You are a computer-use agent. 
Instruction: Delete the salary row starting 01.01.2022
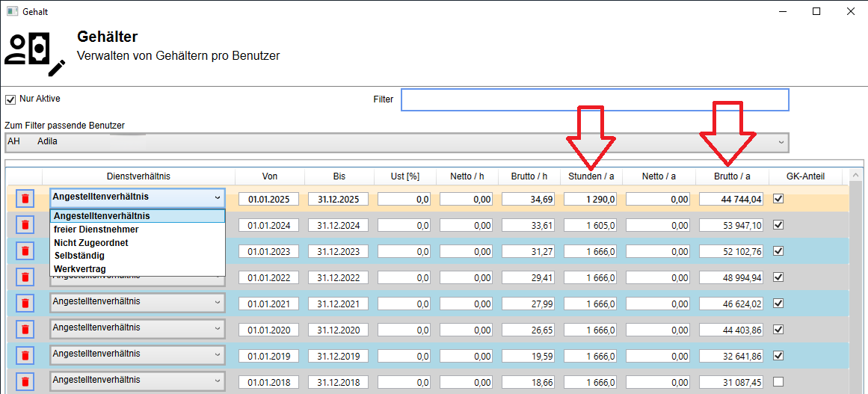(x=25, y=277)
